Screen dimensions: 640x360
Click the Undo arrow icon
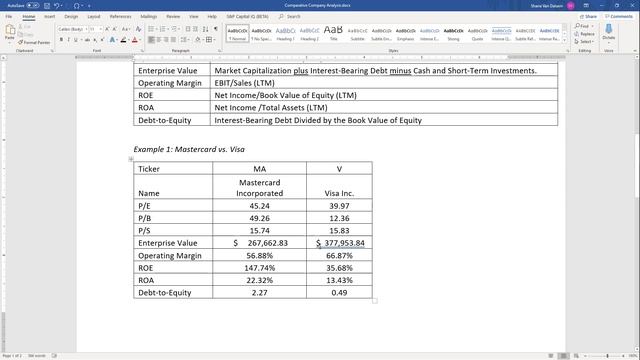(57, 6)
